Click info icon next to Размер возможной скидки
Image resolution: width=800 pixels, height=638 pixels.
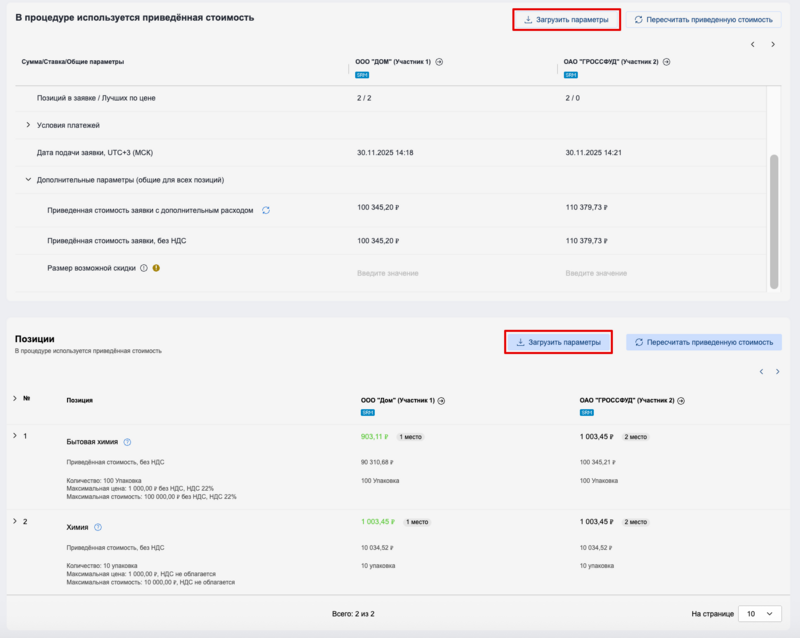tap(144, 268)
